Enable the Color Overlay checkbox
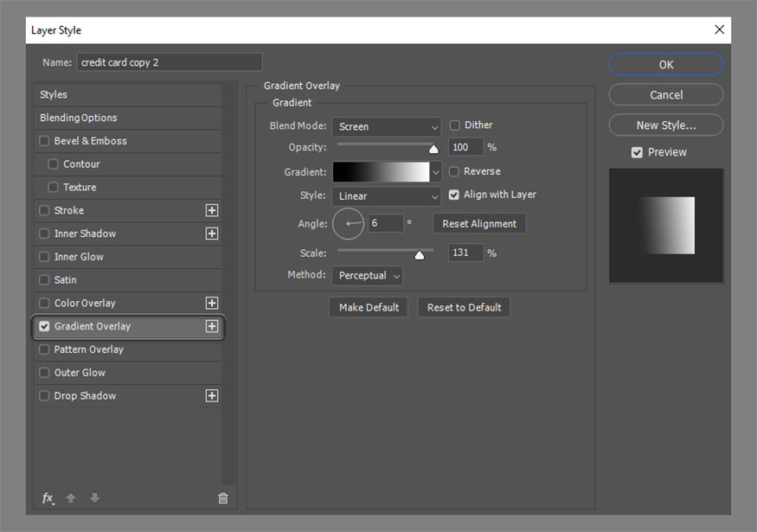This screenshot has width=757, height=532. [x=44, y=303]
